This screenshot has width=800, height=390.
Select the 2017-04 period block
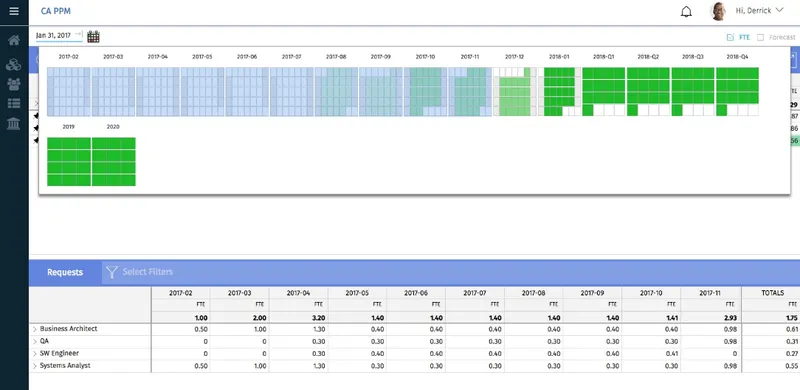(158, 91)
